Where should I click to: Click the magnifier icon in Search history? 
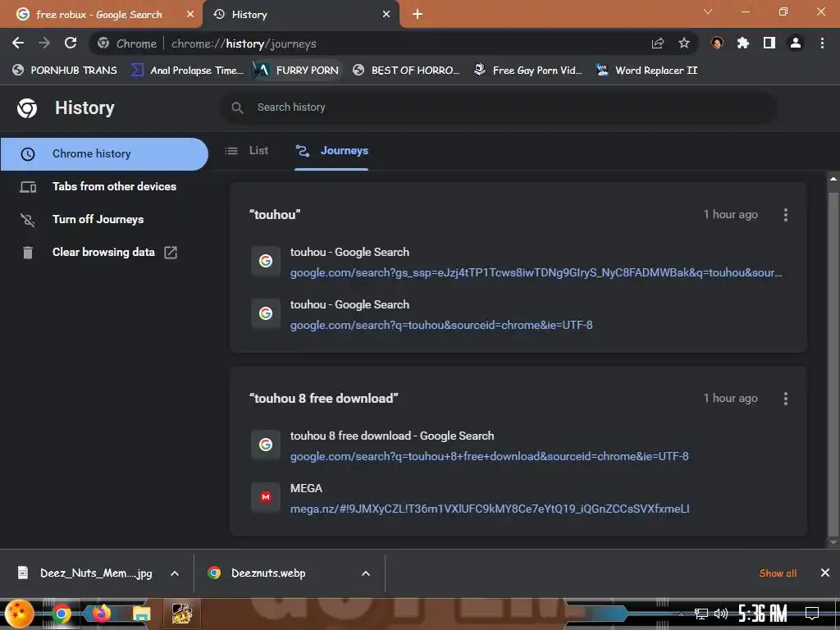click(x=237, y=107)
